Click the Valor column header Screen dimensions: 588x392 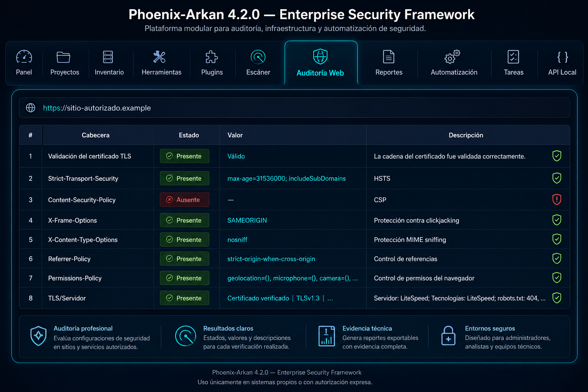click(235, 135)
